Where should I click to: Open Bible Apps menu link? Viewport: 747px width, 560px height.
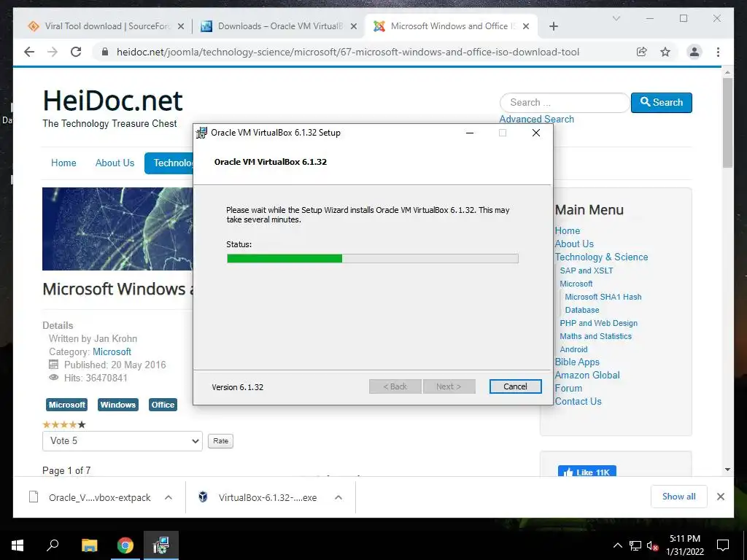tap(577, 362)
